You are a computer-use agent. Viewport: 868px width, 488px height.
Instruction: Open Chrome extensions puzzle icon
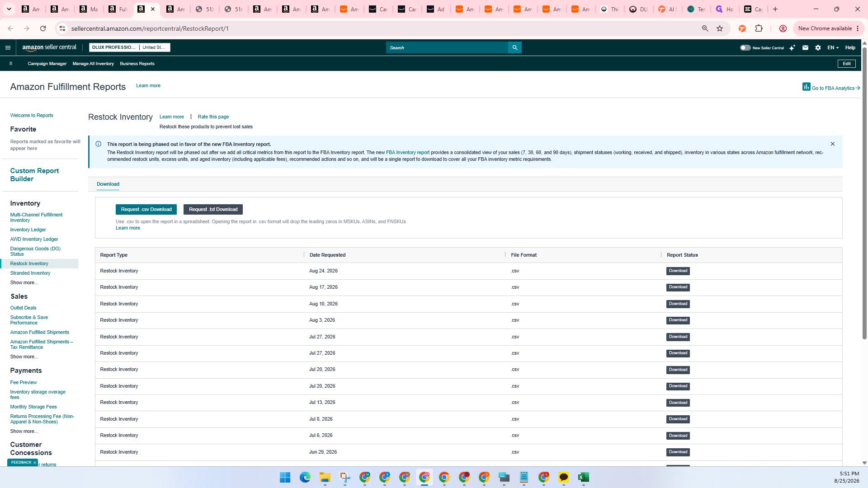(759, 28)
